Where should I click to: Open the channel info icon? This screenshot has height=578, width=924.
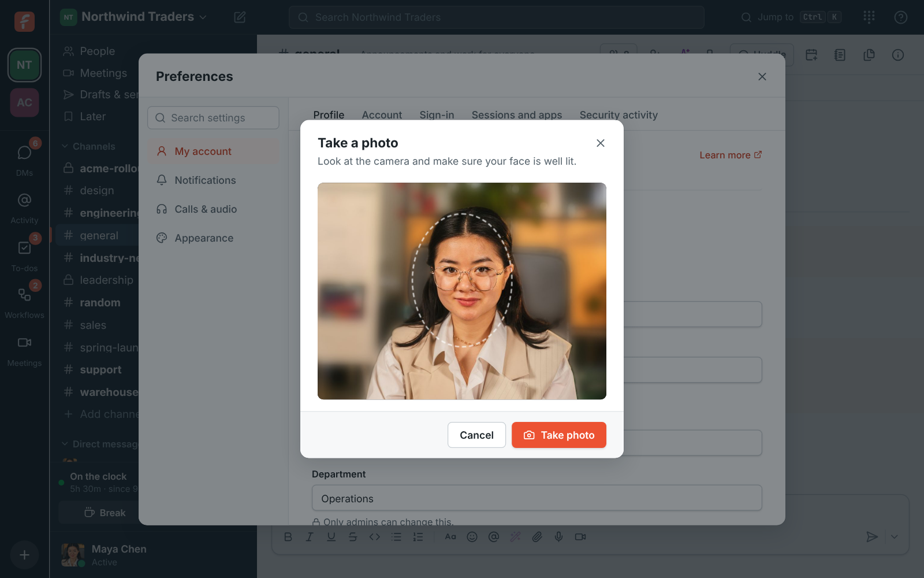click(898, 55)
